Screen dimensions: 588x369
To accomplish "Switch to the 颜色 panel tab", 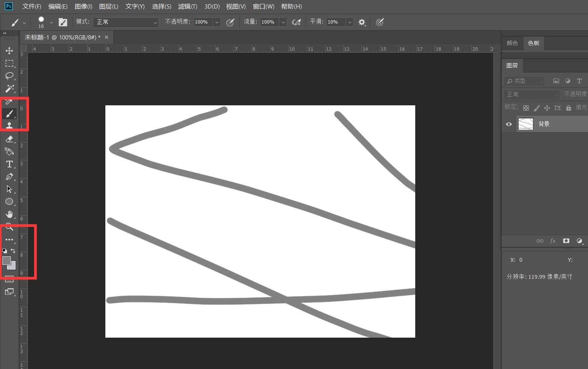I will point(512,43).
